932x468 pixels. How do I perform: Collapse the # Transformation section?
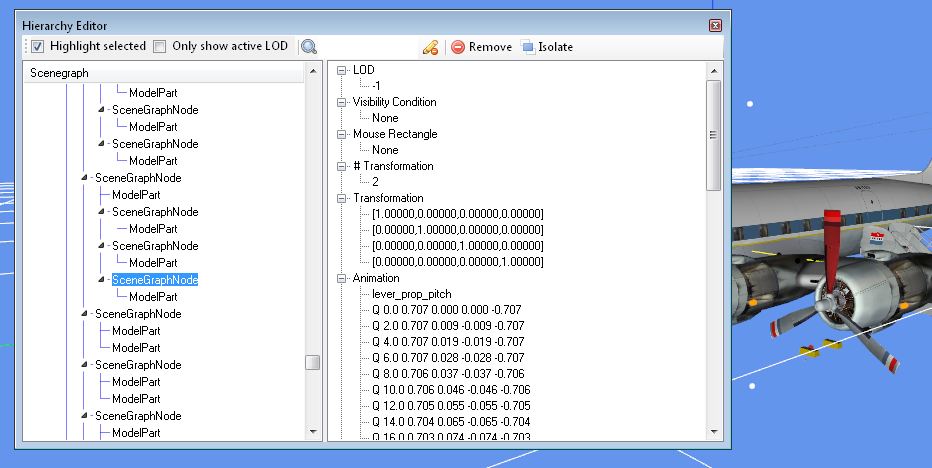(x=341, y=167)
